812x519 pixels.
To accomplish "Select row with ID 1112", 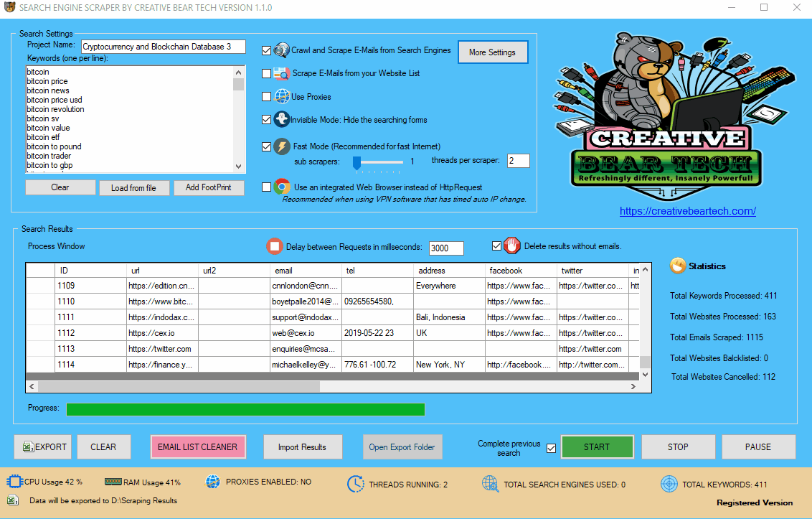I will tap(332, 333).
